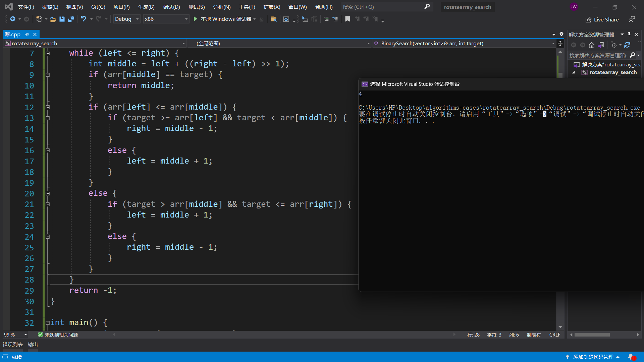
Task: Click the Live Share feedback person icon
Action: [632, 19]
